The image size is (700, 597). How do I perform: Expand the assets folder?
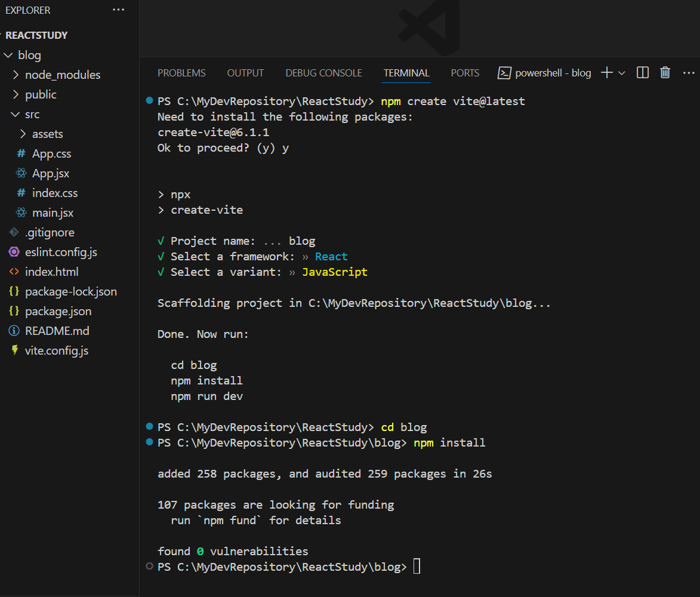click(x=23, y=134)
